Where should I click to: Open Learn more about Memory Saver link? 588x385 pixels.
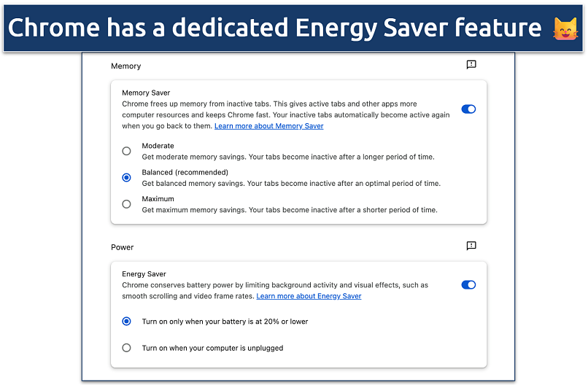pos(268,126)
